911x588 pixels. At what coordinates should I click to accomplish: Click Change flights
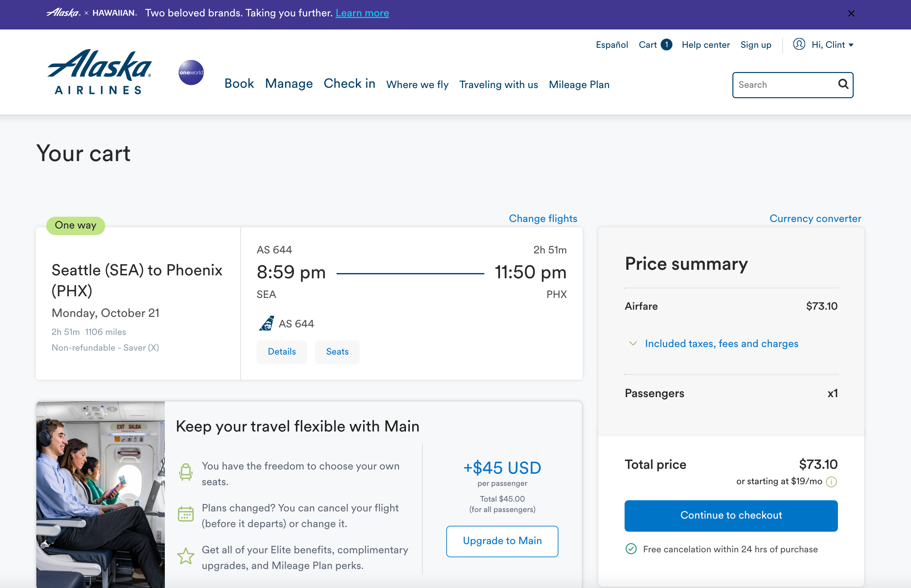[x=543, y=218]
